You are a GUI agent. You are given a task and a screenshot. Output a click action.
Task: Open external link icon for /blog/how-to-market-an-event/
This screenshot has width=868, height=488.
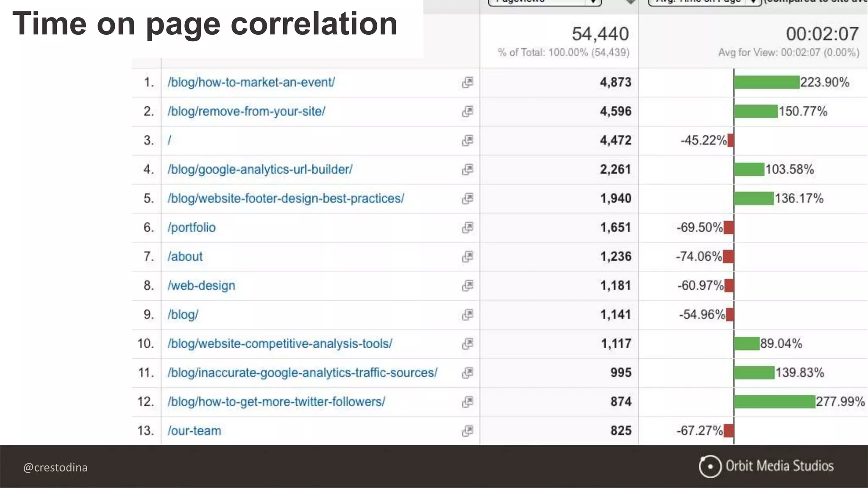[467, 82]
